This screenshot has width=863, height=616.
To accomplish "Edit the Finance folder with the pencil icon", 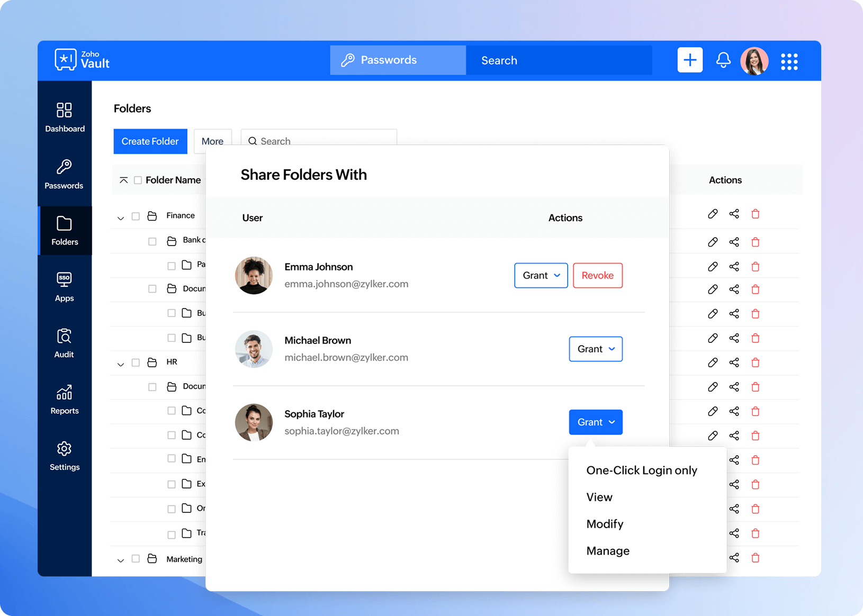I will tap(713, 213).
